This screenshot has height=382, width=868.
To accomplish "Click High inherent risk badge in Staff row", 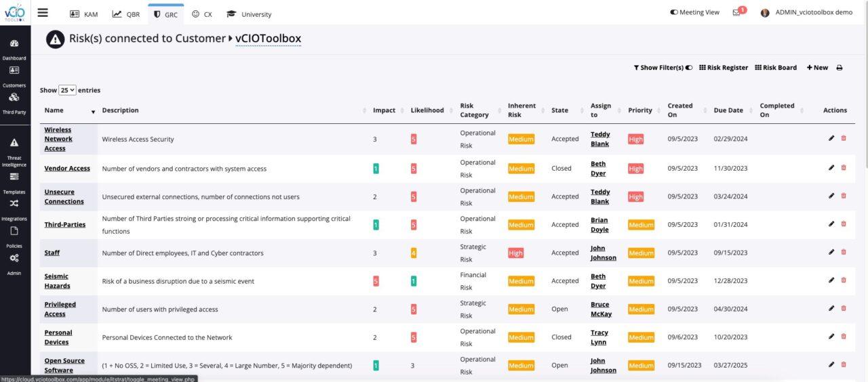I will tap(515, 253).
